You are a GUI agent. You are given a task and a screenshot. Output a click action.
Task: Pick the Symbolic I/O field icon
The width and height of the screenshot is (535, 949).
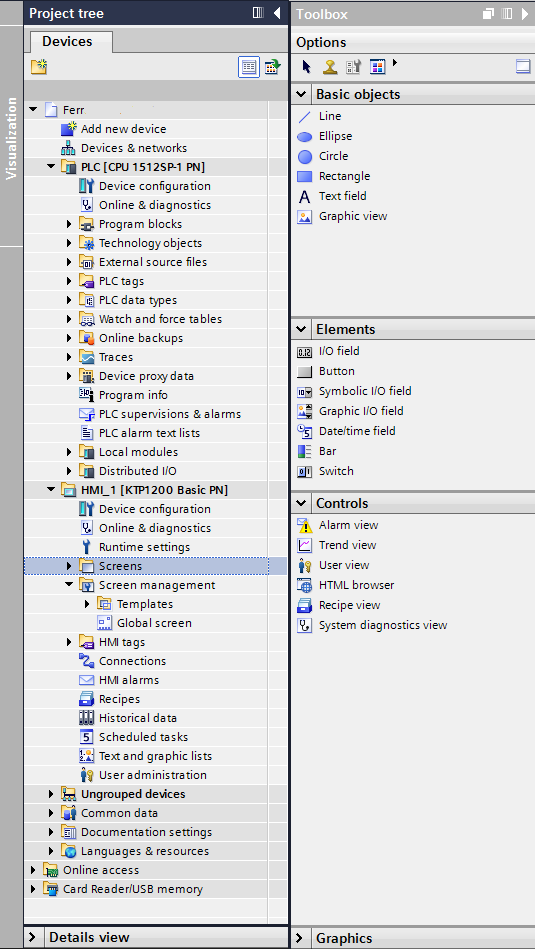click(304, 392)
